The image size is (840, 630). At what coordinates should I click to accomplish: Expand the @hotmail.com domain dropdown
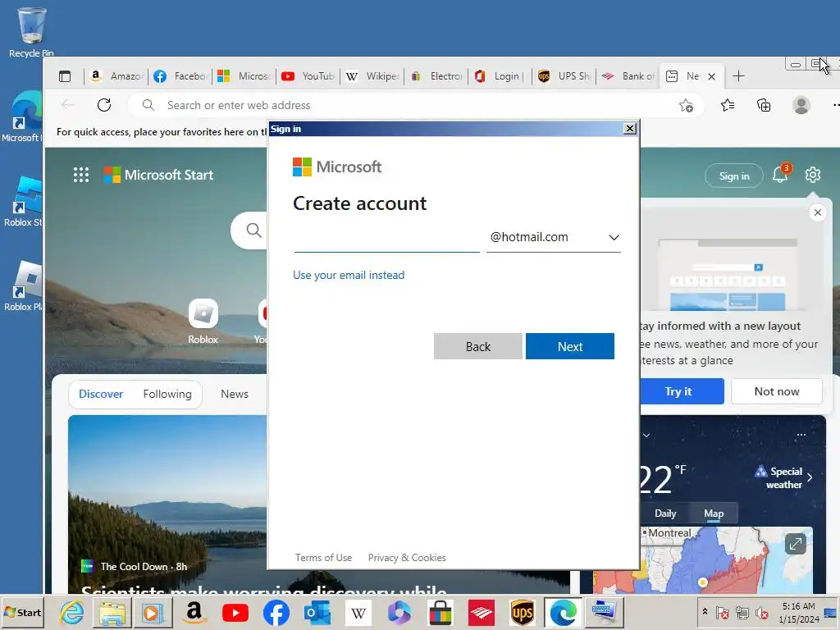click(554, 237)
